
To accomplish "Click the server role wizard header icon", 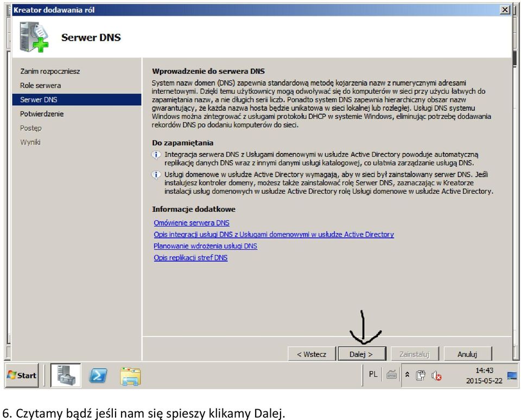I will tap(34, 37).
